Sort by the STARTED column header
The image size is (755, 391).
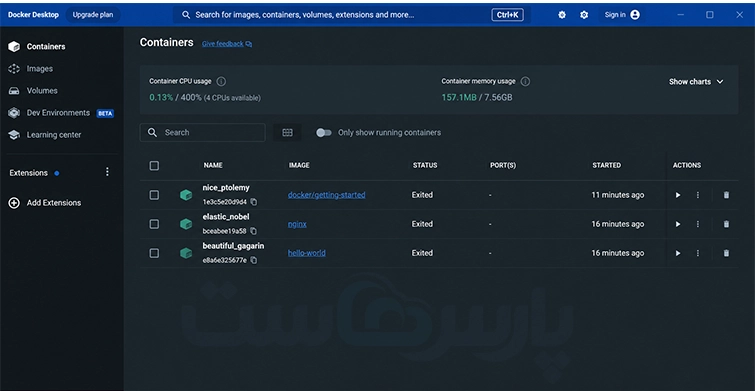[x=606, y=165]
